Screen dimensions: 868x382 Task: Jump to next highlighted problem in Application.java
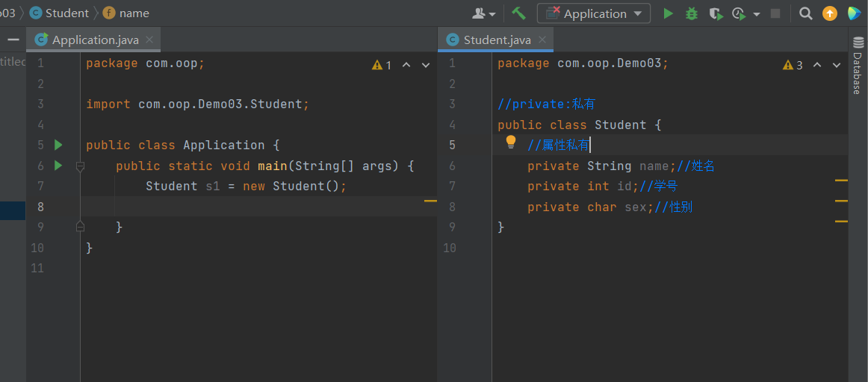click(x=426, y=65)
